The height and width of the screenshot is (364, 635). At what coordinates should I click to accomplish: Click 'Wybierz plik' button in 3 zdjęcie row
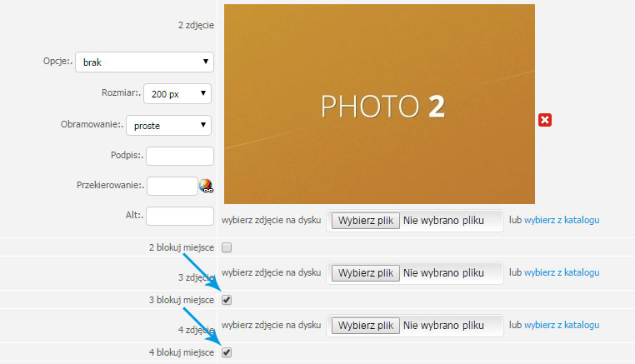[366, 273]
